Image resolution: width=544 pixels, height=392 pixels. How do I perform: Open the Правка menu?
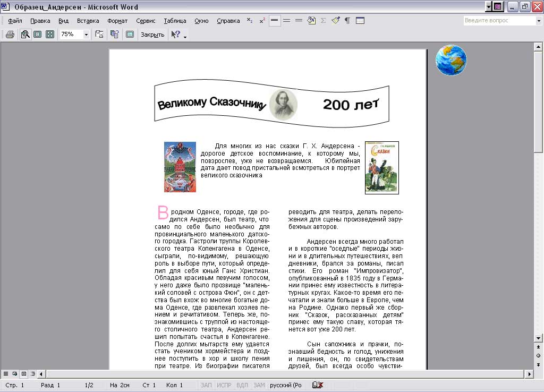(x=40, y=21)
